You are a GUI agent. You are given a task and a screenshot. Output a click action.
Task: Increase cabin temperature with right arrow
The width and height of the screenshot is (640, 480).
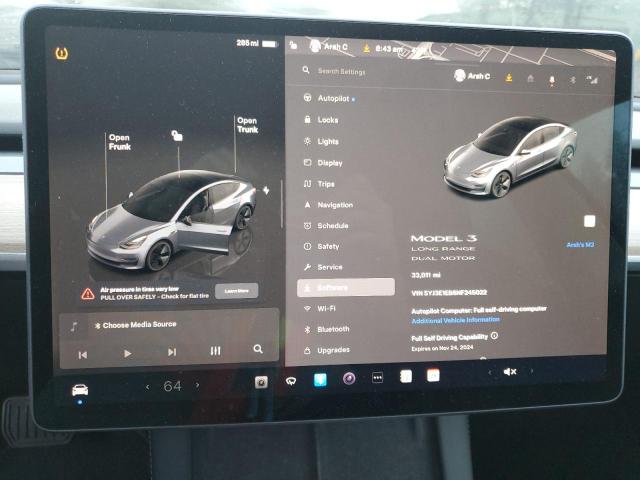[198, 385]
